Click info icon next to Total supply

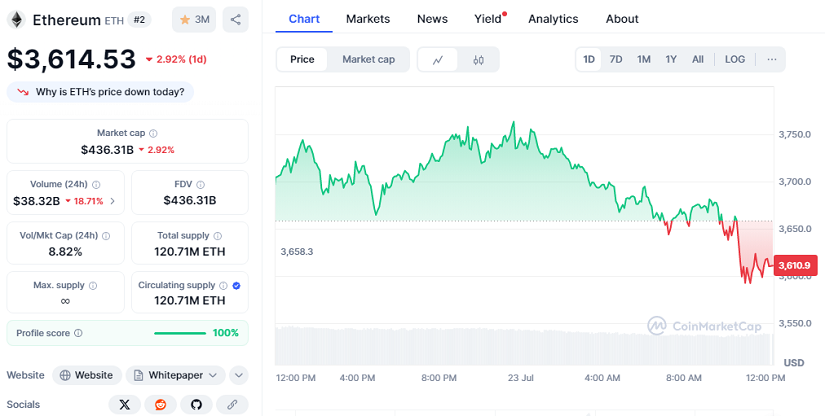click(218, 236)
